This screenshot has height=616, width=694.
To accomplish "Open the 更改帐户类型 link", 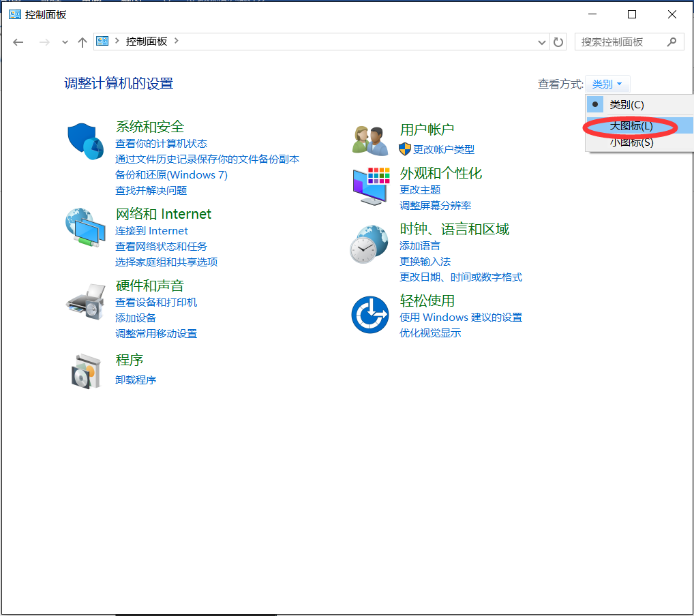I will (x=443, y=149).
